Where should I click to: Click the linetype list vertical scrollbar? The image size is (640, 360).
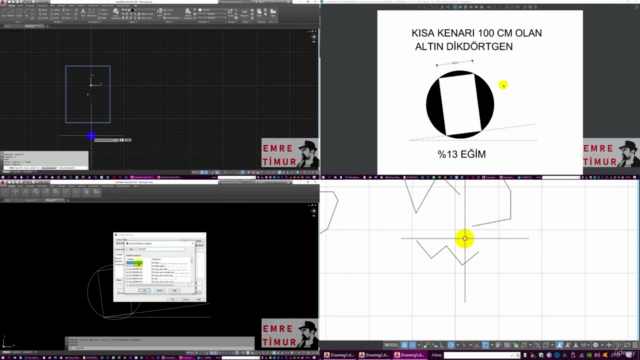[x=191, y=271]
